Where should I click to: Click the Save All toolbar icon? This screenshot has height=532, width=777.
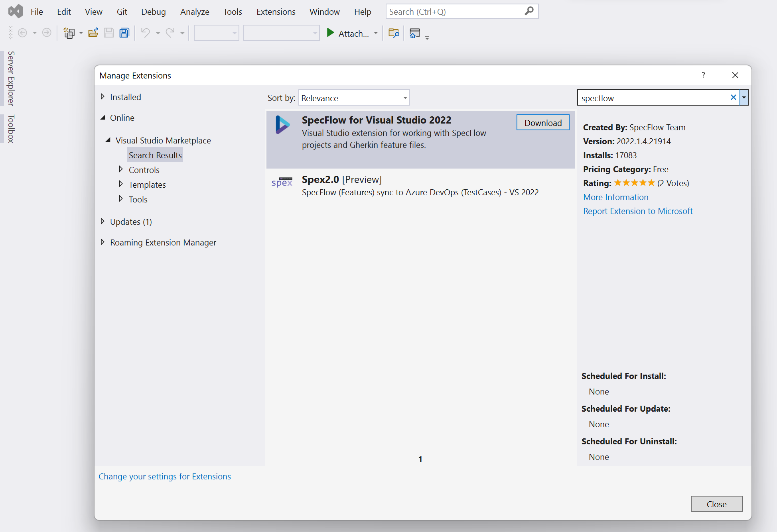(124, 33)
